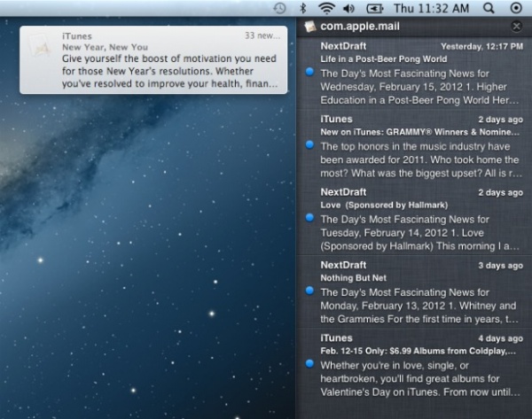Screen dimensions: 532x419
Task: Open the Wi-Fi menu
Action: (326, 8)
